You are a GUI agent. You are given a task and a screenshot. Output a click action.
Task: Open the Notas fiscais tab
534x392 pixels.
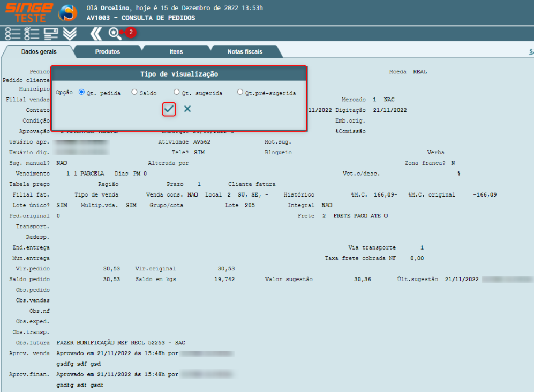[245, 52]
